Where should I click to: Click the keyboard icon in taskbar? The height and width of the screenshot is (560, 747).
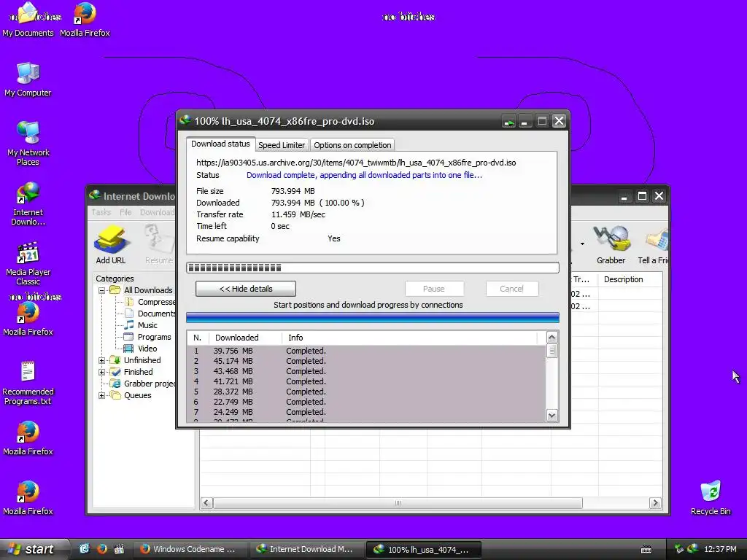point(646,550)
